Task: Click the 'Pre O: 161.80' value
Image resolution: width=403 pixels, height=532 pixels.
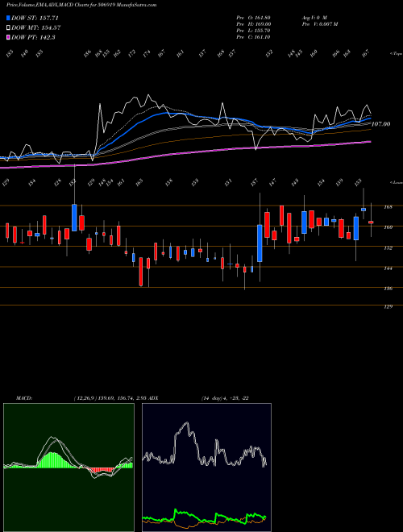Action: tap(253, 18)
